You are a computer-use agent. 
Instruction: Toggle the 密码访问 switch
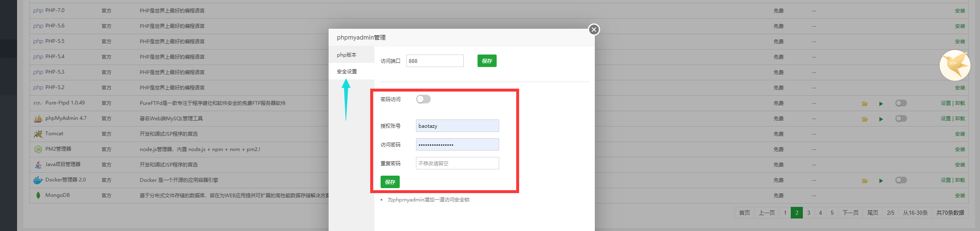[423, 99]
